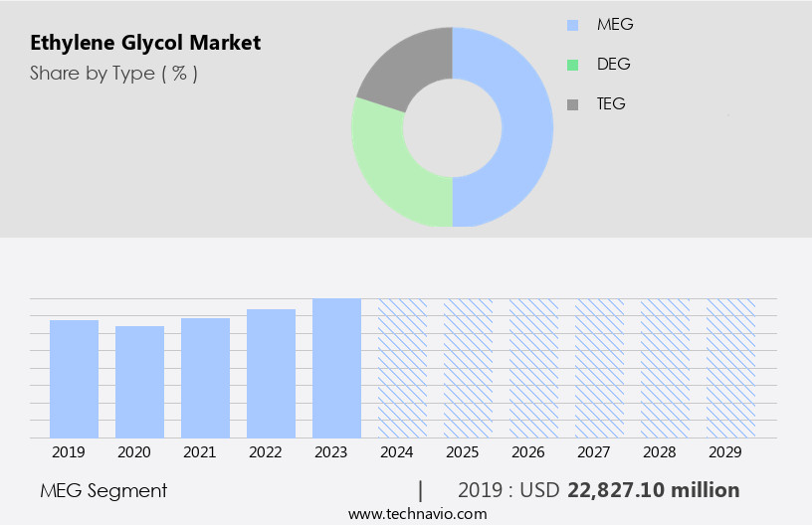Click the MEG Segment label

pyautogui.click(x=103, y=490)
